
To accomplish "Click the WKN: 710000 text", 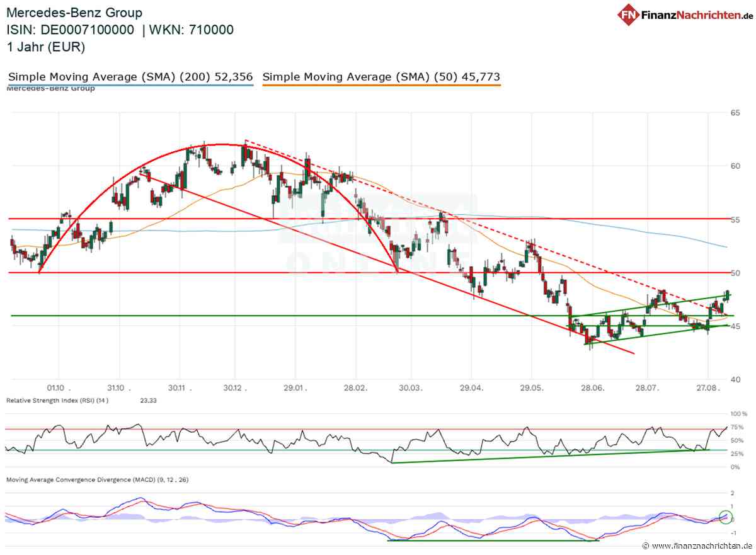I will coord(191,30).
